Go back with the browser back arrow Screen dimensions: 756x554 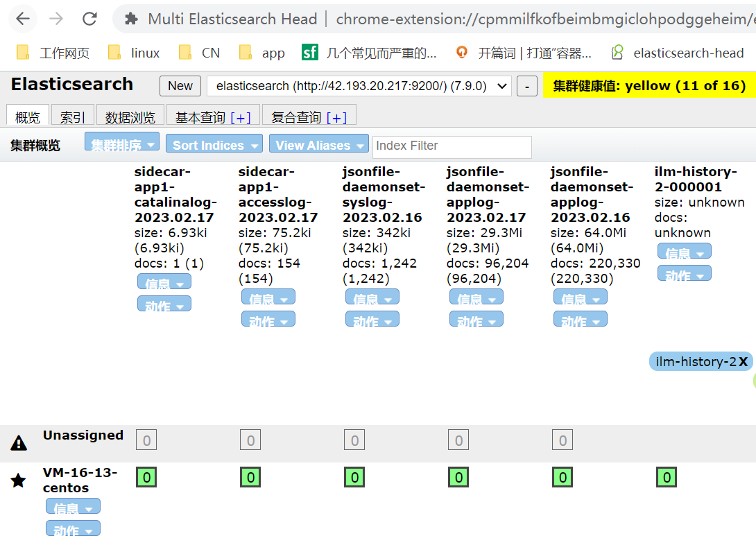pyautogui.click(x=23, y=19)
